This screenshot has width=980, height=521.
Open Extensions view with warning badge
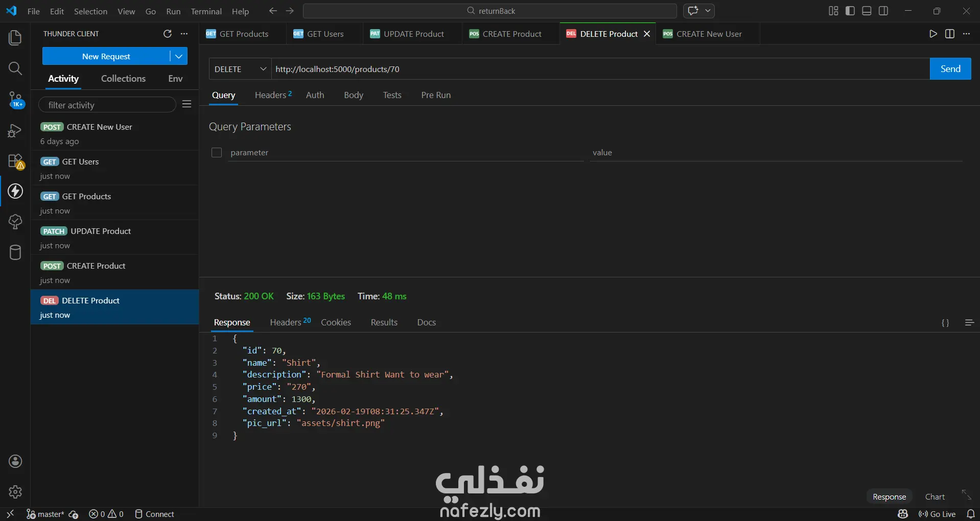16,161
